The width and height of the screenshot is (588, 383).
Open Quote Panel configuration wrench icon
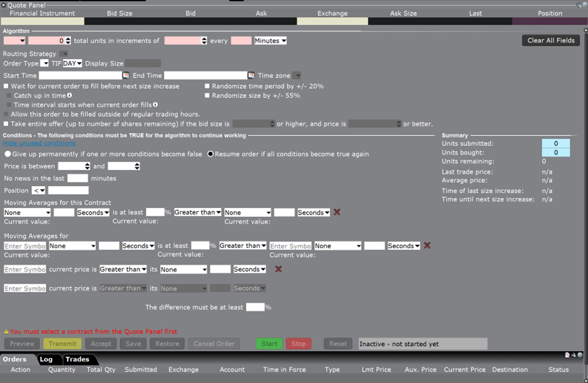pos(579,5)
